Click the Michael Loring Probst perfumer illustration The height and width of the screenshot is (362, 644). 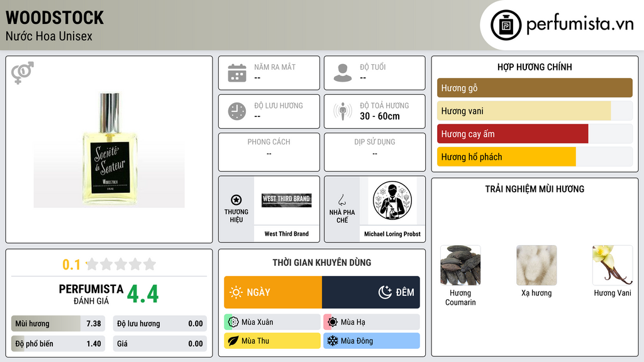coord(392,200)
